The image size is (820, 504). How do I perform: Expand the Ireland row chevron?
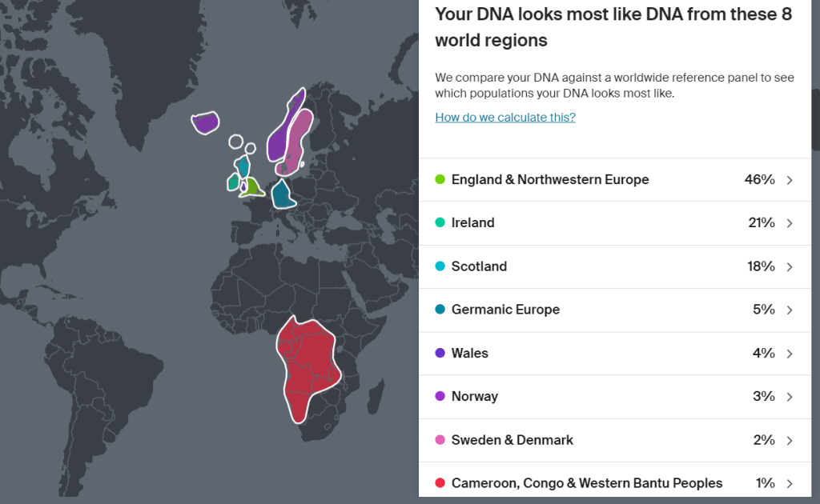pyautogui.click(x=790, y=223)
